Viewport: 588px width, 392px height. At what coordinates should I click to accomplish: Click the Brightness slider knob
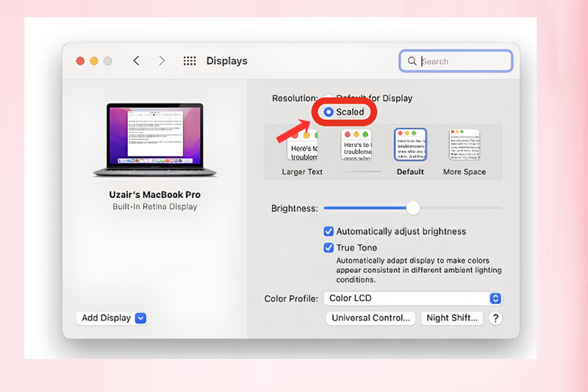coord(413,208)
